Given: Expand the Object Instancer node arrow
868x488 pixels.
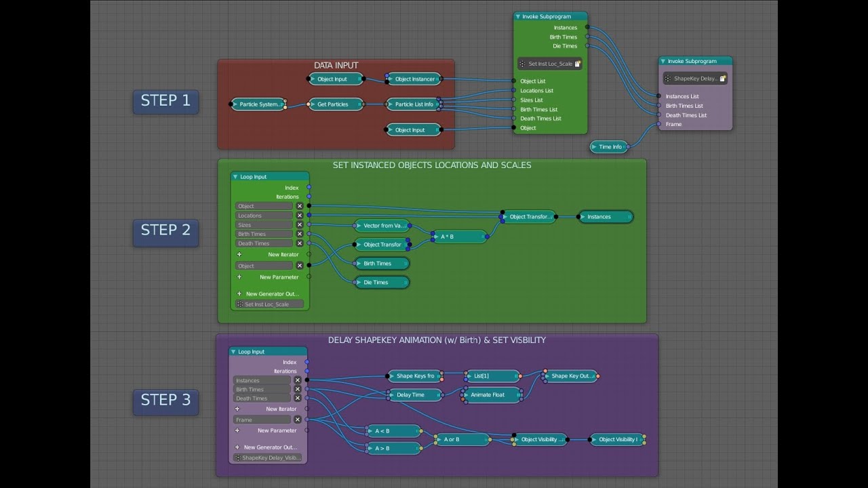Looking at the screenshot, I should point(391,79).
